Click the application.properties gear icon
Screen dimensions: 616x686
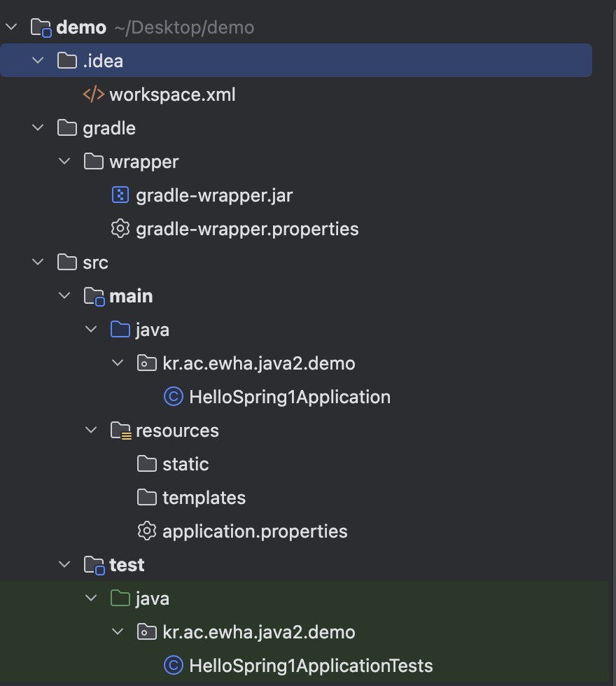[147, 531]
